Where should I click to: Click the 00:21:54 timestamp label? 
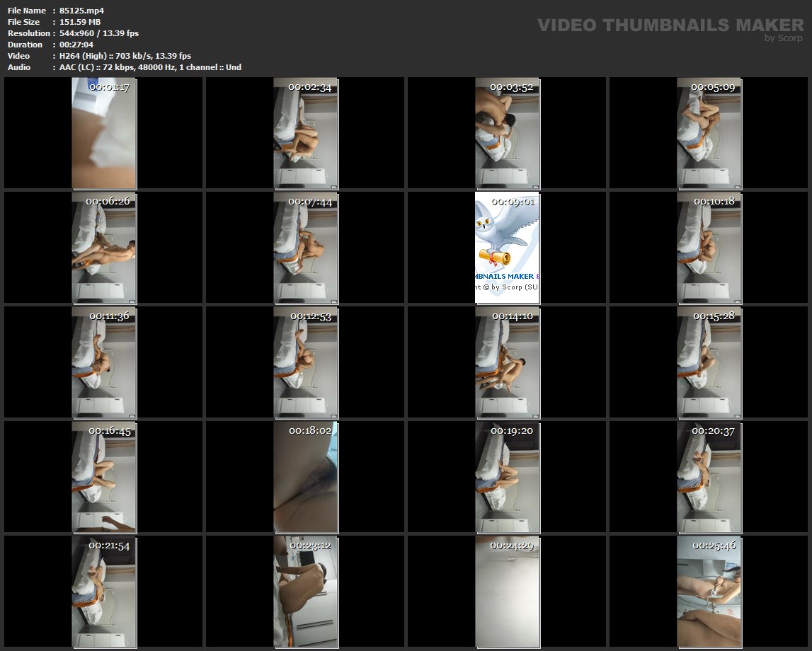[x=109, y=546]
